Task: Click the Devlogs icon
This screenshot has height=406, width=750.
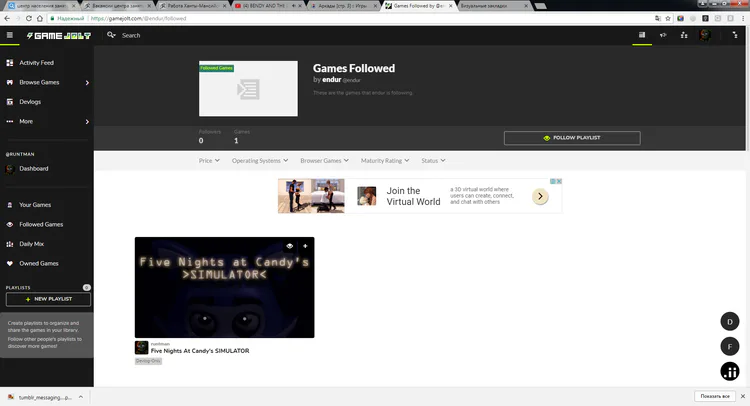Action: pyautogui.click(x=10, y=102)
